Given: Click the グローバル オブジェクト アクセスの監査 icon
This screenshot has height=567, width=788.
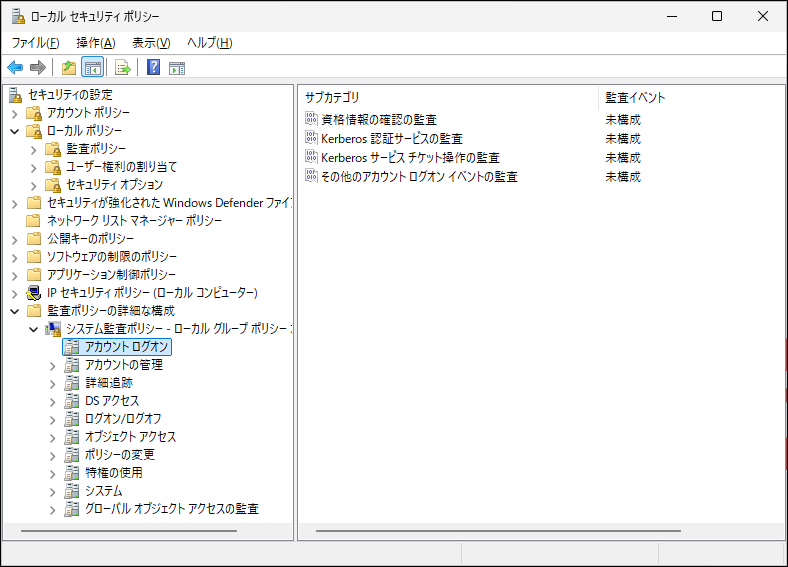Looking at the screenshot, I should (x=72, y=509).
